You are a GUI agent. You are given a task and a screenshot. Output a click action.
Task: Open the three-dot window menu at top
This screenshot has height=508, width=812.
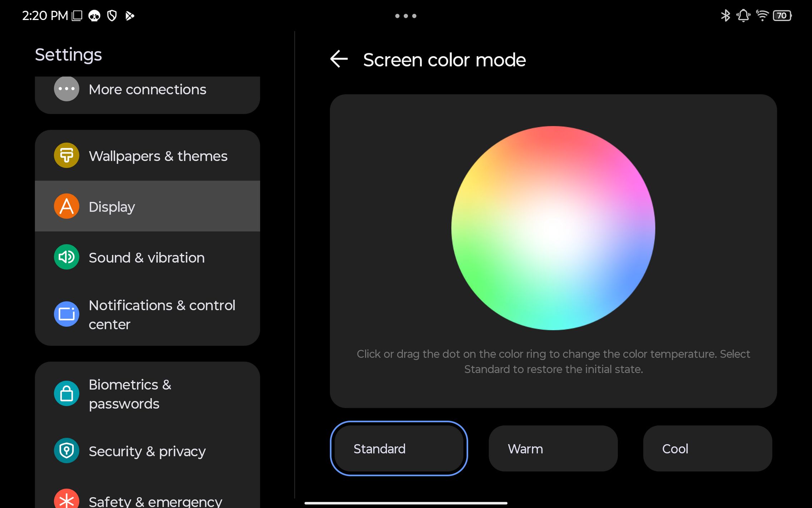(406, 16)
